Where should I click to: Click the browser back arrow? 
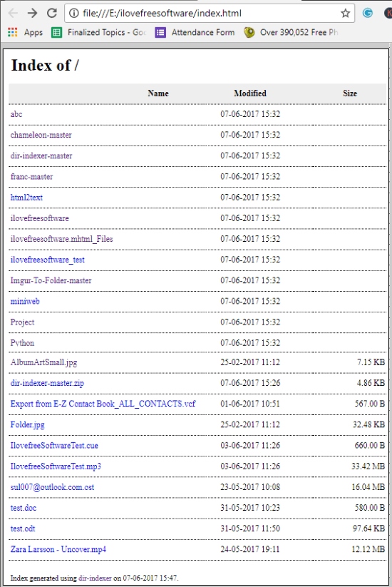(13, 14)
